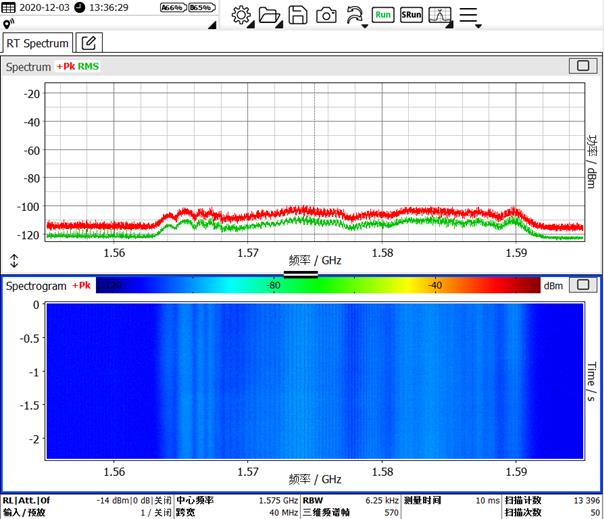604x519 pixels.
Task: Click the open folder icon
Action: pos(269,15)
